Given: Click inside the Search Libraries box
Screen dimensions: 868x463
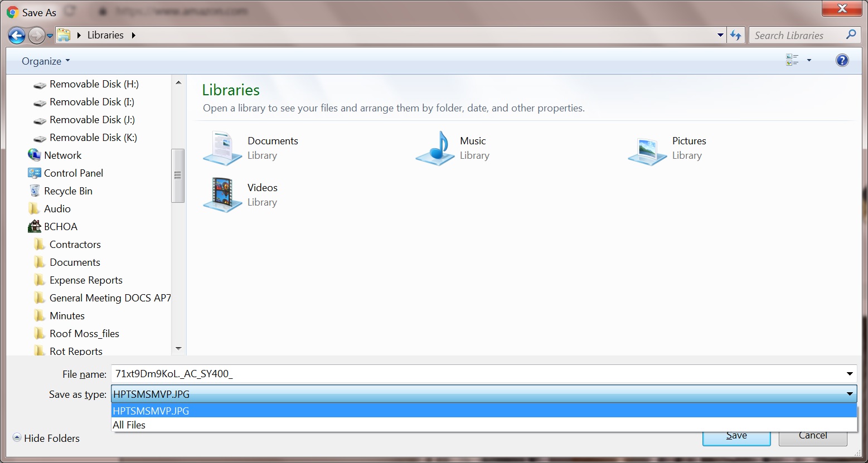Looking at the screenshot, I should coord(797,35).
